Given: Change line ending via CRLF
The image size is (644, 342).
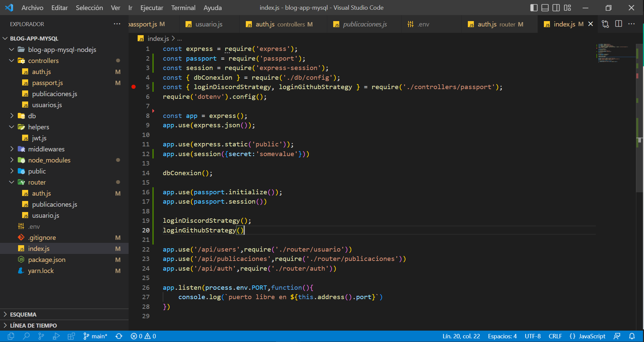Looking at the screenshot, I should pyautogui.click(x=555, y=336).
